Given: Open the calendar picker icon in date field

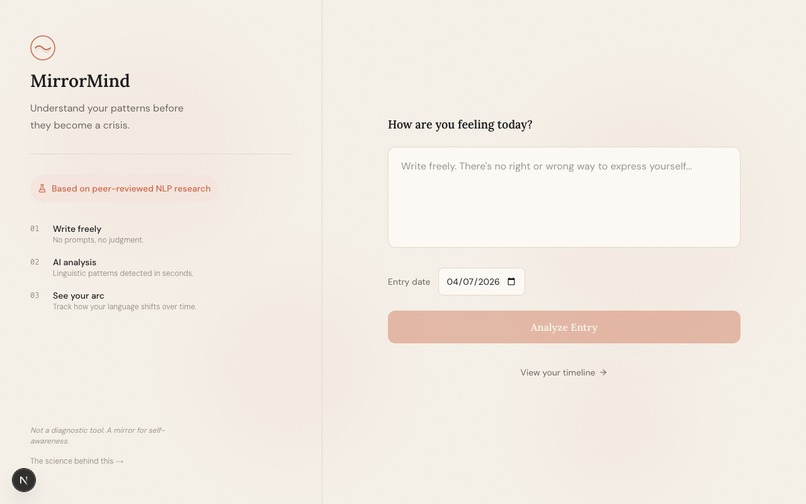Looking at the screenshot, I should coord(511,282).
